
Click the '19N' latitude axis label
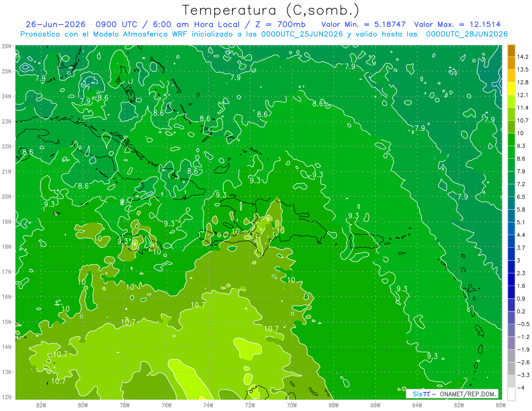(x=7, y=222)
